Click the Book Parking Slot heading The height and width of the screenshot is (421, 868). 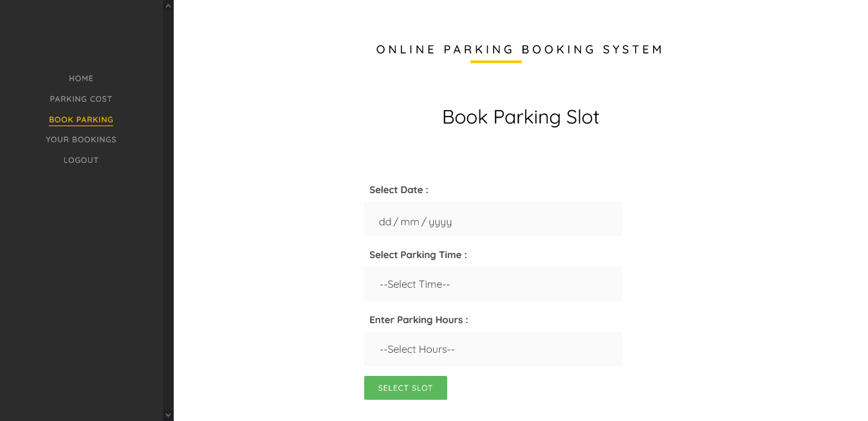(521, 117)
